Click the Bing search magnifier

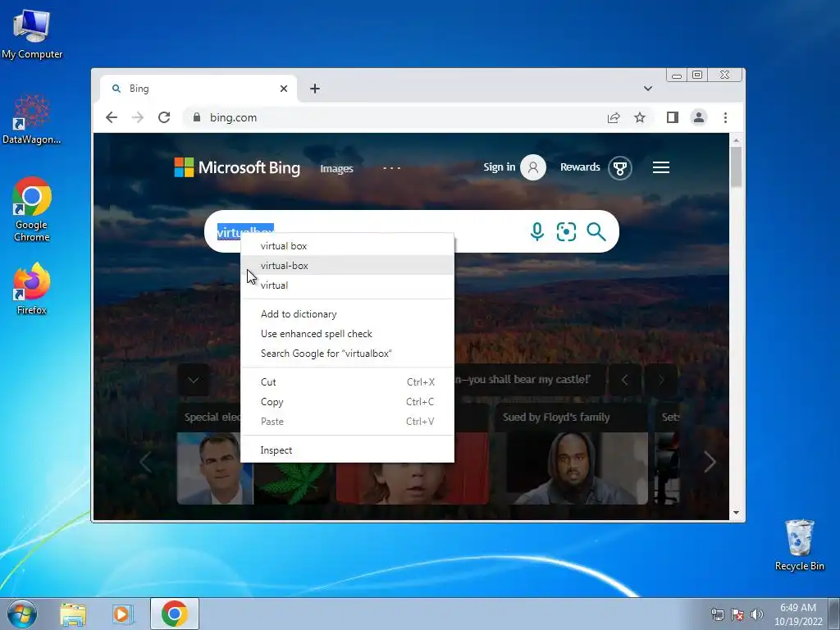(596, 231)
